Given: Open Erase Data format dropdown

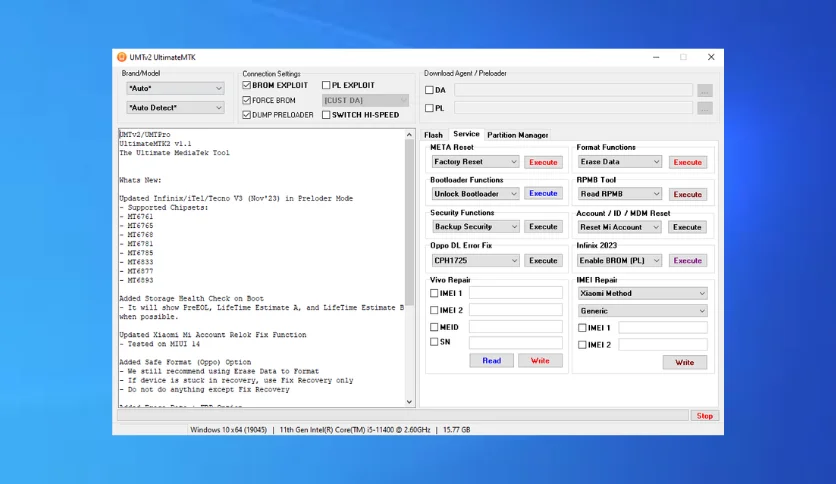Looking at the screenshot, I should point(620,162).
